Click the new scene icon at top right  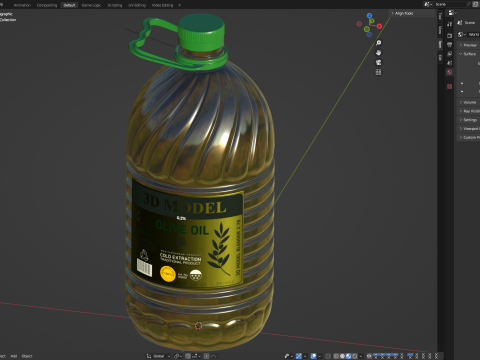(x=475, y=4)
